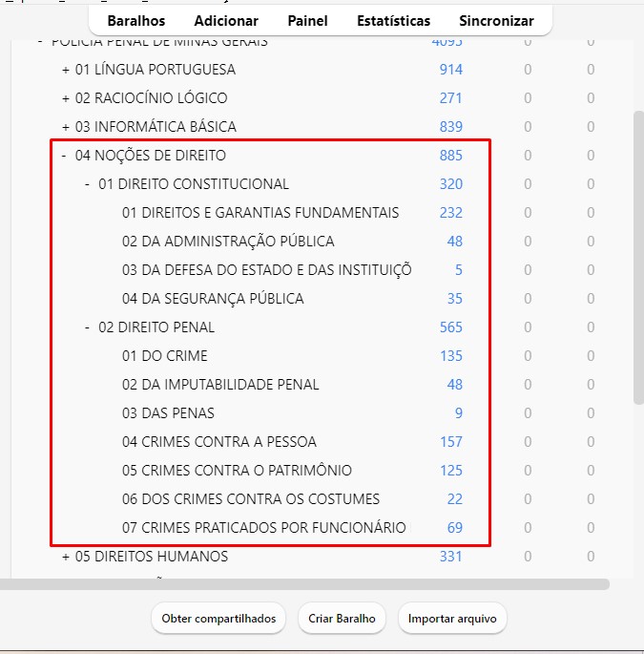644x654 pixels.
Task: Expand the 01 LÍNGUA PORTUGUESA deck
Action: [66, 70]
